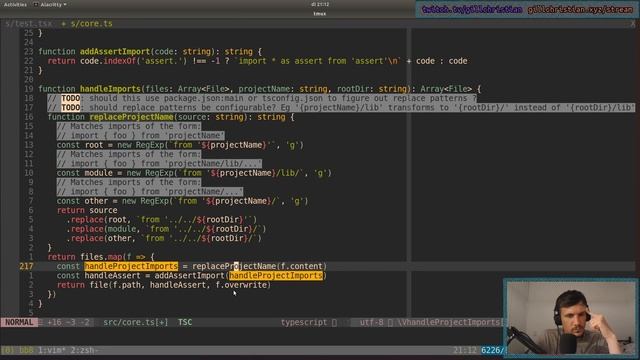Click comment "import { foo } from 'projectName/...'"
The width and height of the screenshot is (640, 360).
tap(150, 192)
